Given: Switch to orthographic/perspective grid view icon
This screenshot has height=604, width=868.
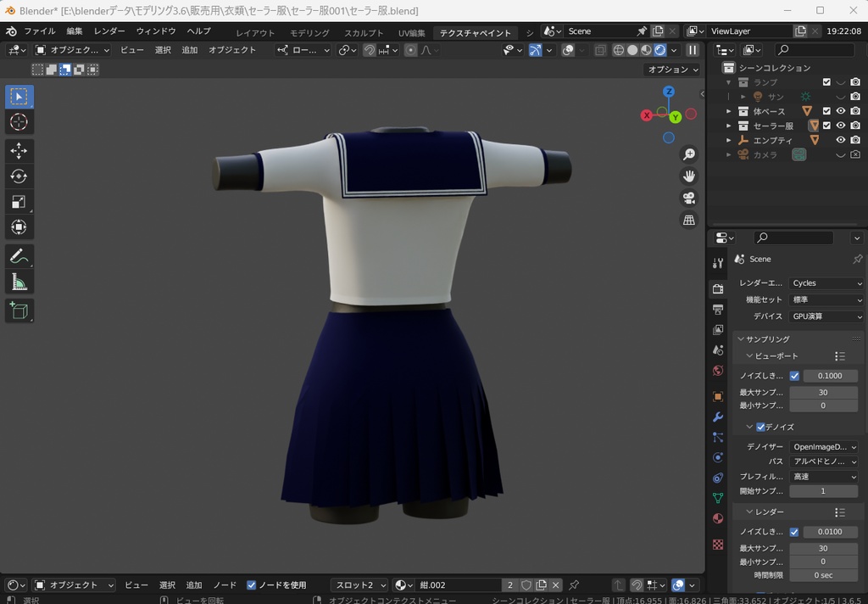Looking at the screenshot, I should tap(689, 220).
